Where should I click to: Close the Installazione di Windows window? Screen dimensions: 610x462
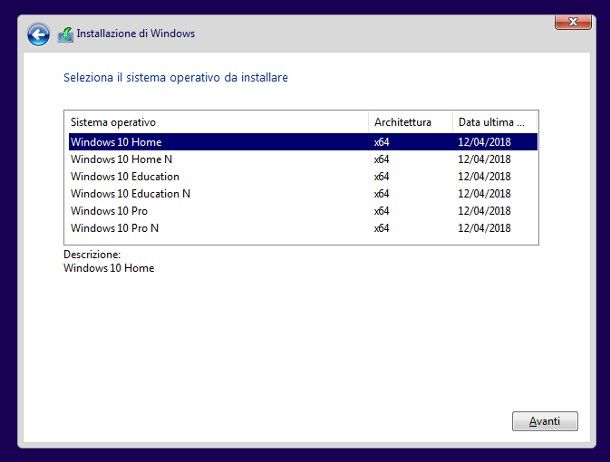coord(573,22)
